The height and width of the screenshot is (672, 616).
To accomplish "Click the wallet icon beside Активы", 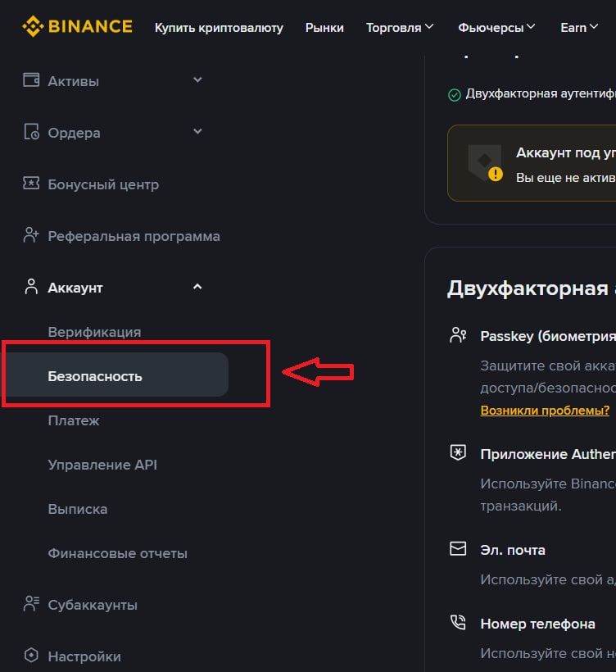I will [x=32, y=80].
